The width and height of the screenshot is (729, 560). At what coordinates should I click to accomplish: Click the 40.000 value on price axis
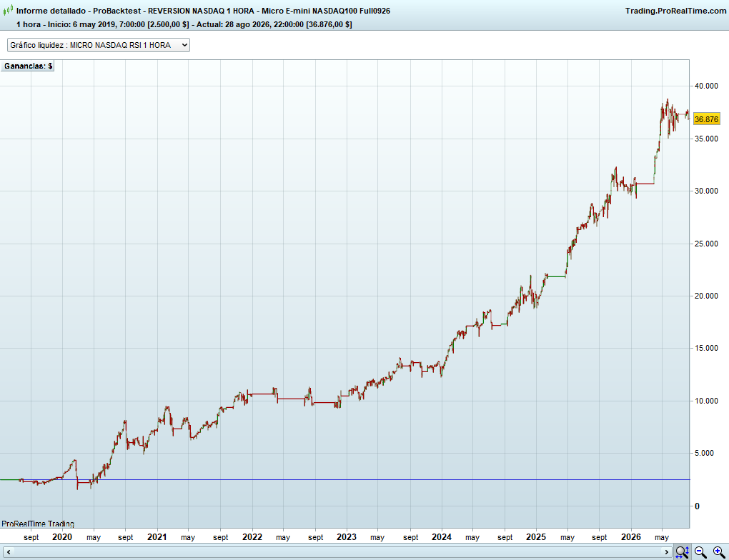pyautogui.click(x=706, y=86)
